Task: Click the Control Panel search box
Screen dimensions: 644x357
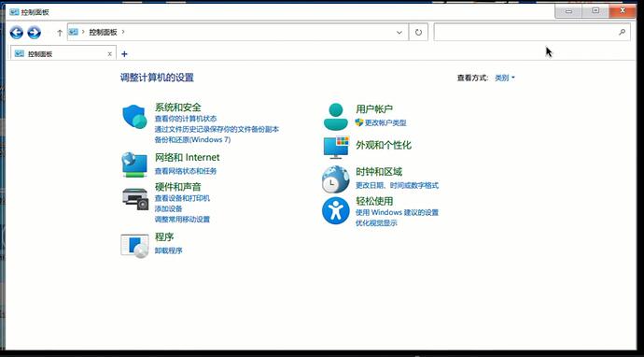Action: (532, 32)
